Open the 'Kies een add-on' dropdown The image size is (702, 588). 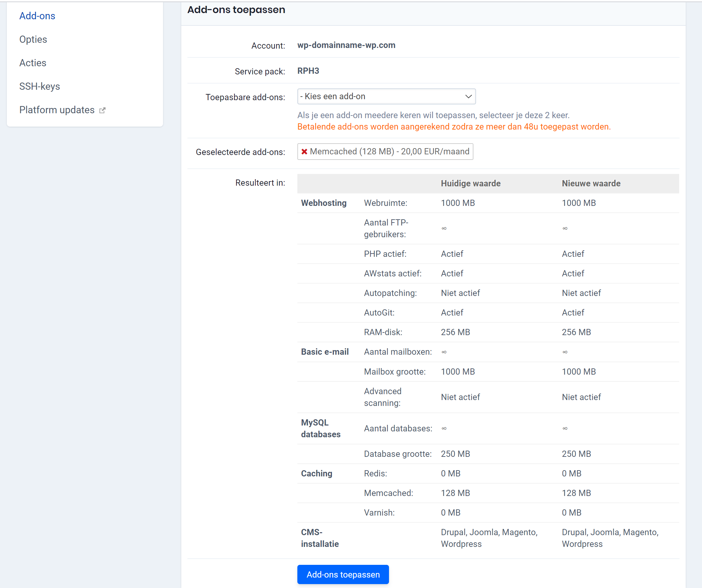tap(386, 96)
